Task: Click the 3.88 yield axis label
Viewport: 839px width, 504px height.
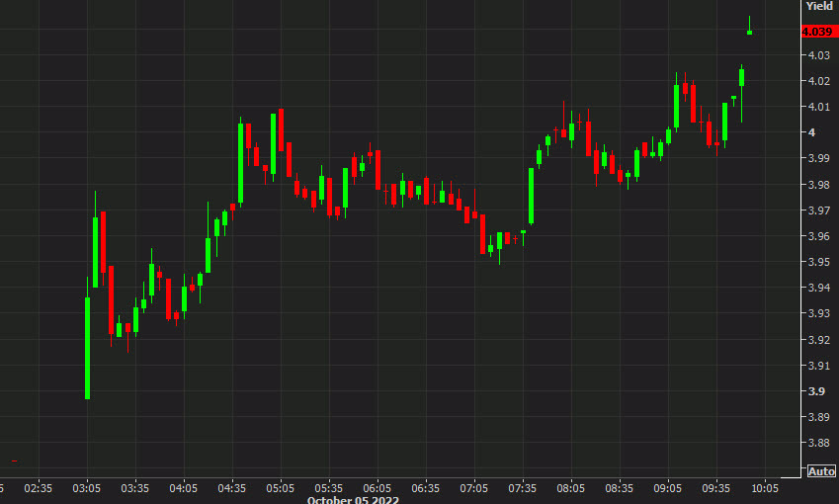Action: (x=818, y=443)
